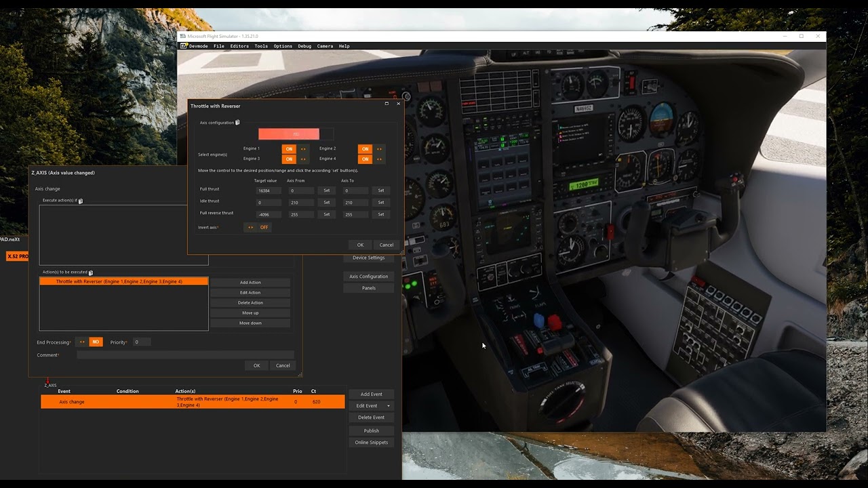Screen dimensions: 868x488
Task: Select the Axis change event row
Action: tap(193, 402)
